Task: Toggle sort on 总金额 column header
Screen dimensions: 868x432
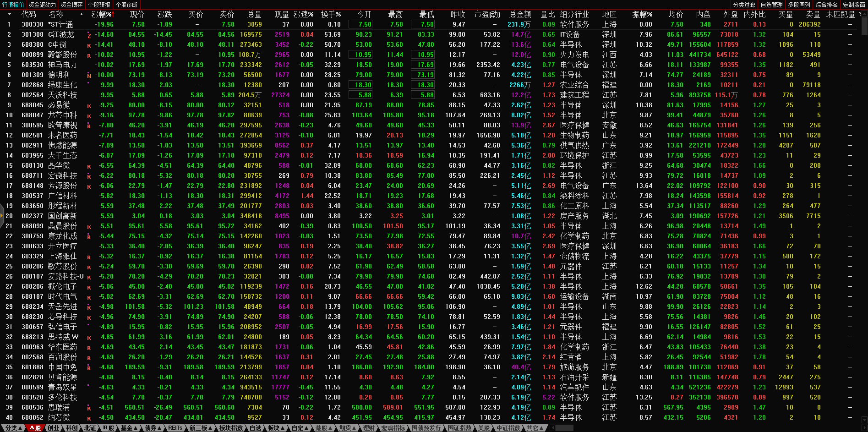Action: [x=520, y=15]
